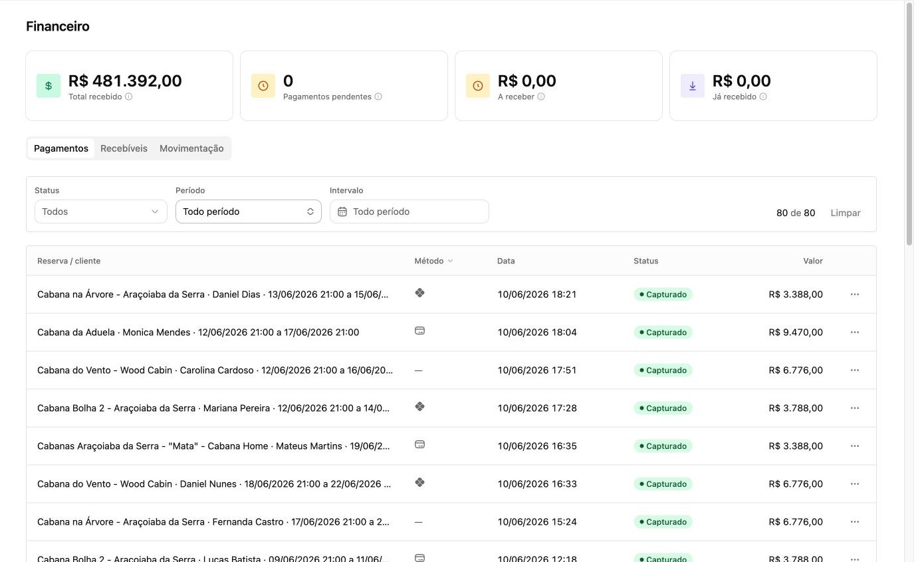Open actions menu for Daniel Nunes payment
The height and width of the screenshot is (562, 924).
tap(855, 484)
